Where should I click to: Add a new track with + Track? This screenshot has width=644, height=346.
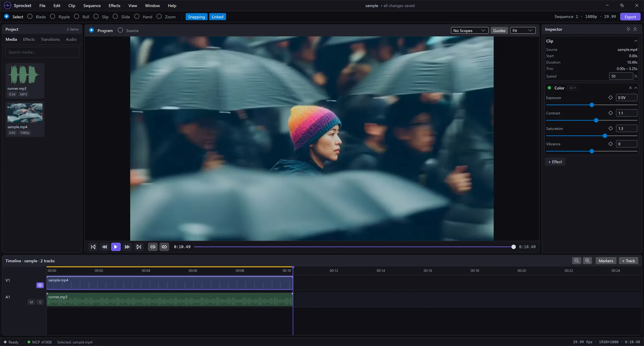point(629,261)
